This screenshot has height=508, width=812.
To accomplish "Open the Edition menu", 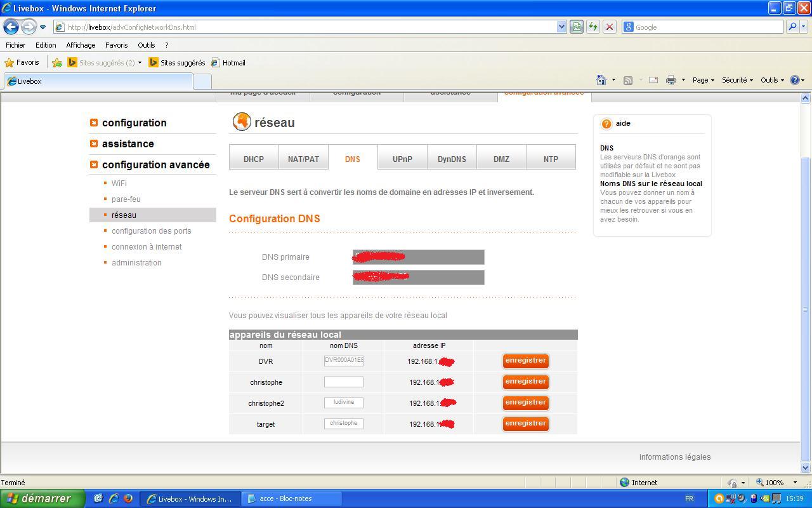I will (x=46, y=45).
